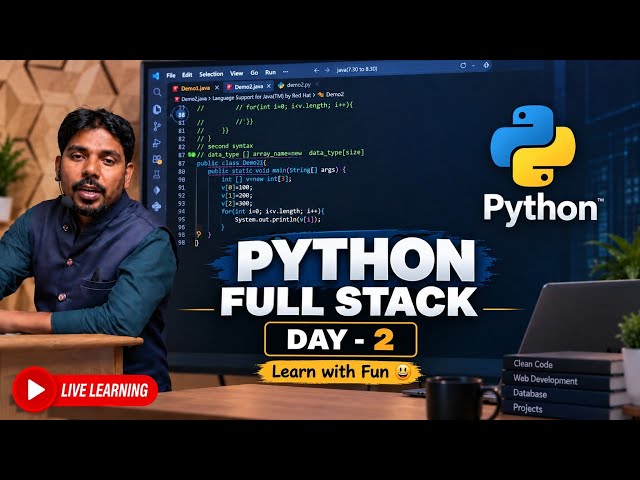Click line 'System.out.println(v[i]);'

pos(278,220)
